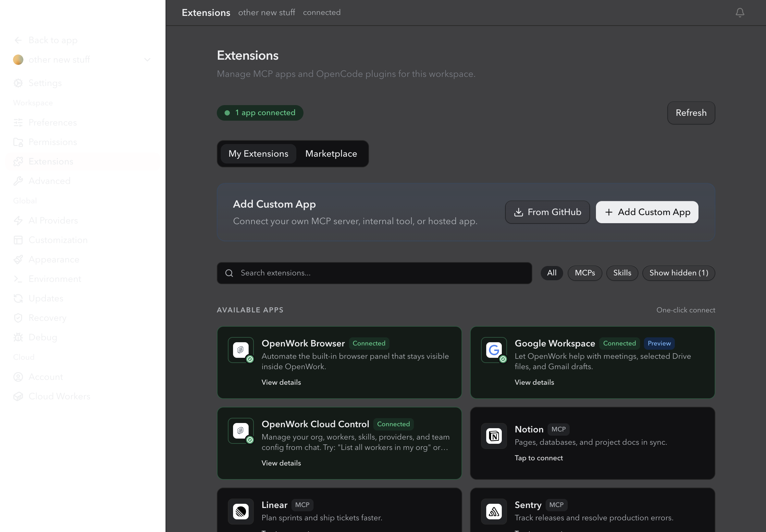
Task: Click the OpenWork Cloud Control app icon
Action: coord(241,431)
